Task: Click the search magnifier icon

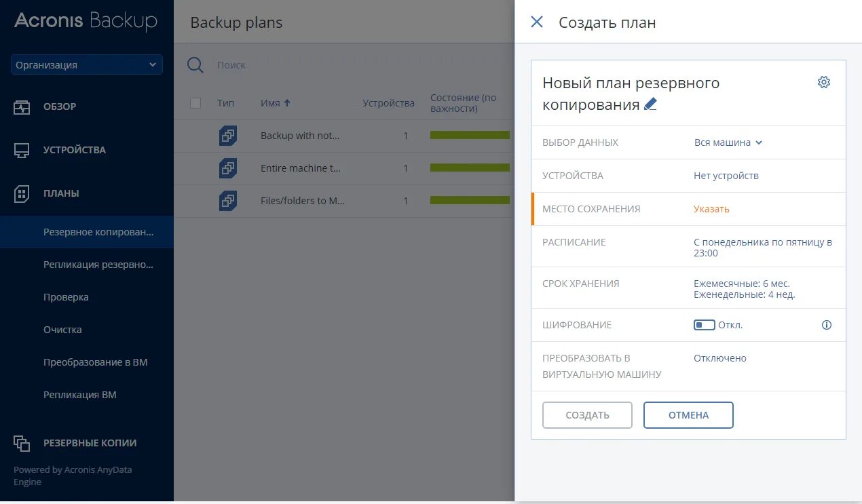Action: pos(195,65)
